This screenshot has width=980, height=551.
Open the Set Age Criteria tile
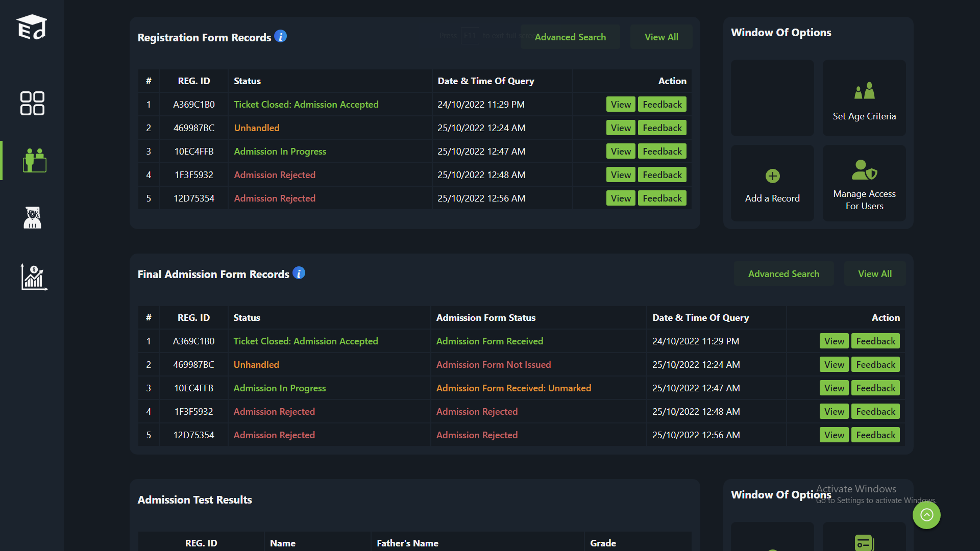[864, 98]
